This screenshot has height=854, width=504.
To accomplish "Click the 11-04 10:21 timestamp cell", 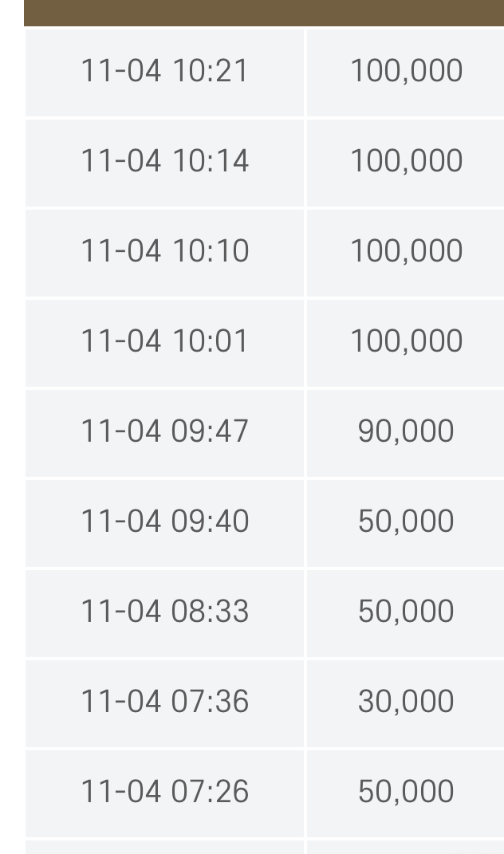I will click(x=164, y=71).
